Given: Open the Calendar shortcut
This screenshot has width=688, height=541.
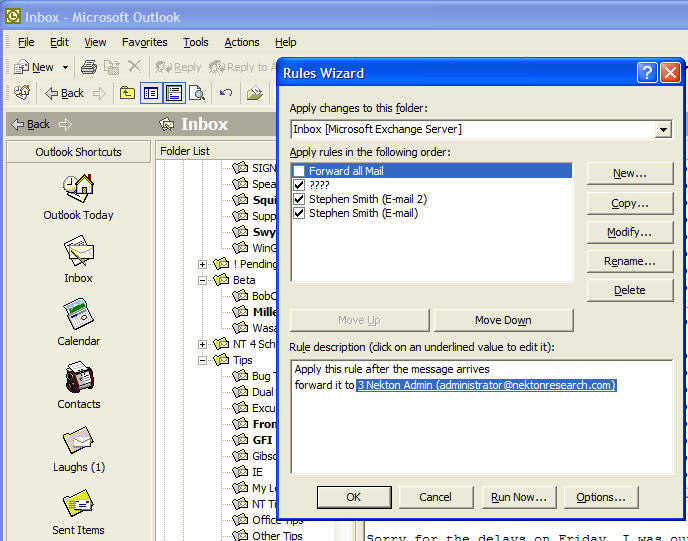Looking at the screenshot, I should pos(78,314).
